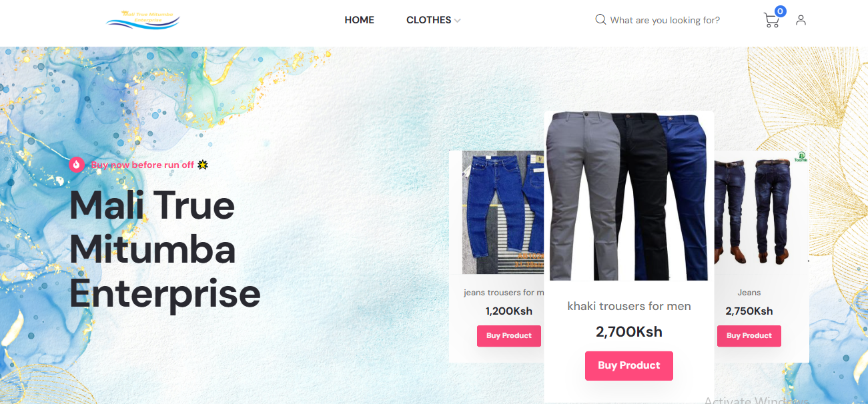
Task: Open the CLOTHES menu item
Action: coord(429,20)
